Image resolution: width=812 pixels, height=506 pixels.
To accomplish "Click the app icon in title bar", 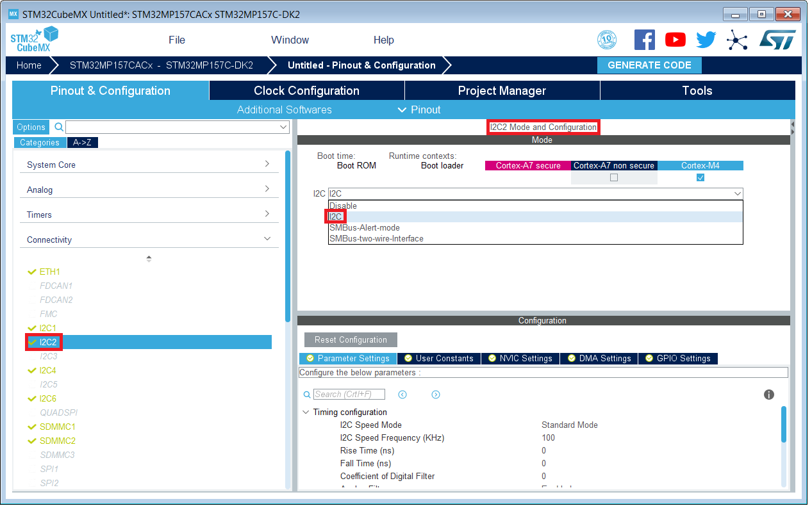I will tap(13, 14).
